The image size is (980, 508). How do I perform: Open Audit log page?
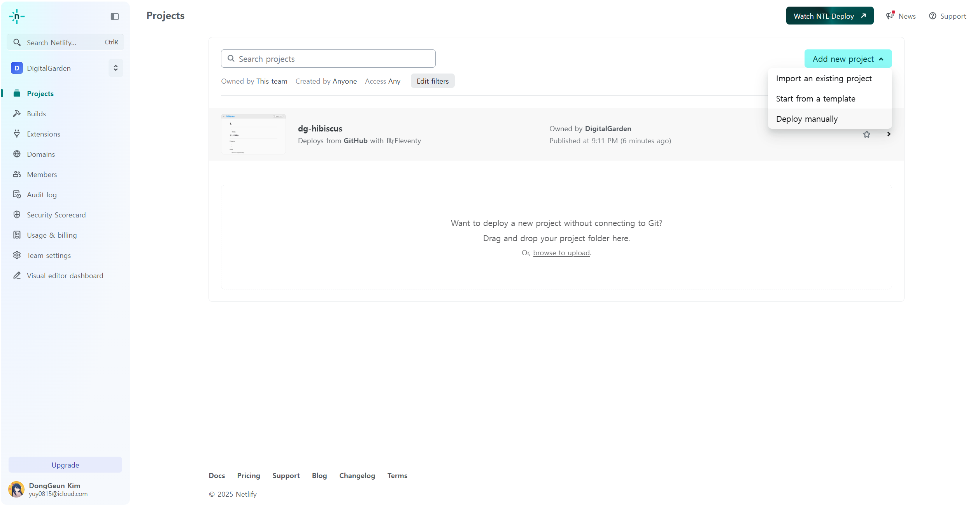[42, 194]
